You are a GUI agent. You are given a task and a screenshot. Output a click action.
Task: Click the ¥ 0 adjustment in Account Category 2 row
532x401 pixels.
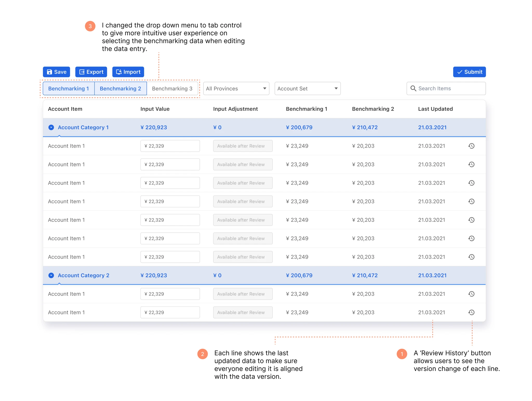click(x=217, y=275)
